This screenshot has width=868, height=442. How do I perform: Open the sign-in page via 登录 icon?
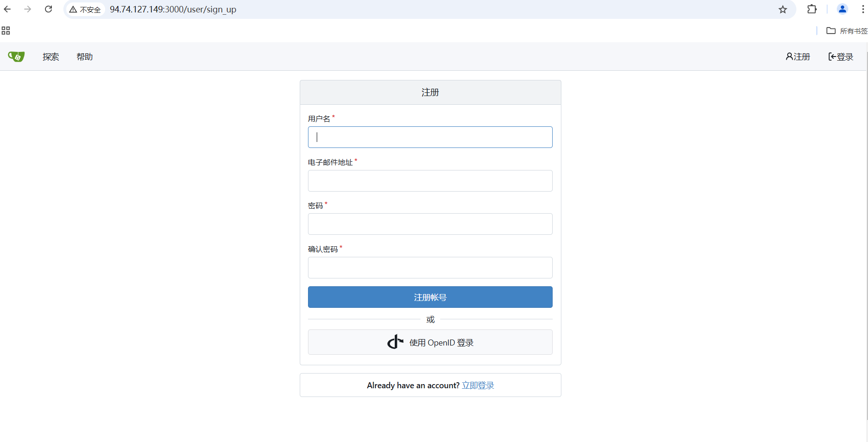[x=840, y=56]
